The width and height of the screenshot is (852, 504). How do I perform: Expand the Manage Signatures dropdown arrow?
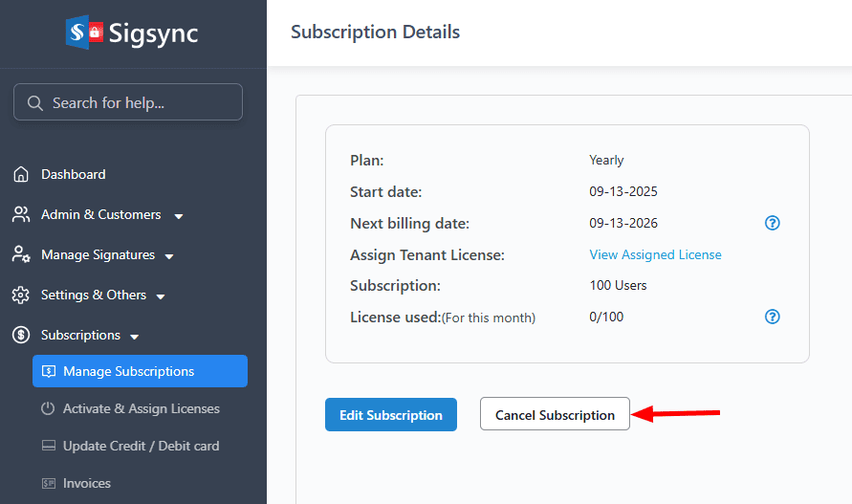[169, 256]
